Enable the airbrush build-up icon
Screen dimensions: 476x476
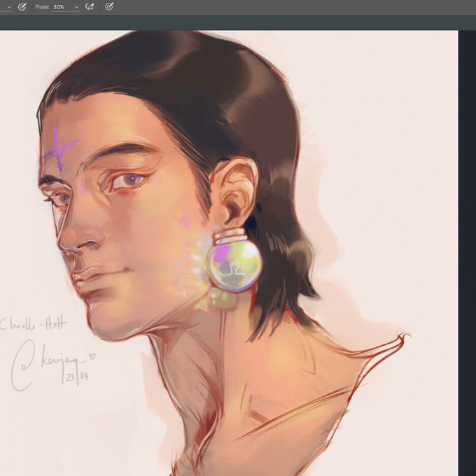click(90, 7)
